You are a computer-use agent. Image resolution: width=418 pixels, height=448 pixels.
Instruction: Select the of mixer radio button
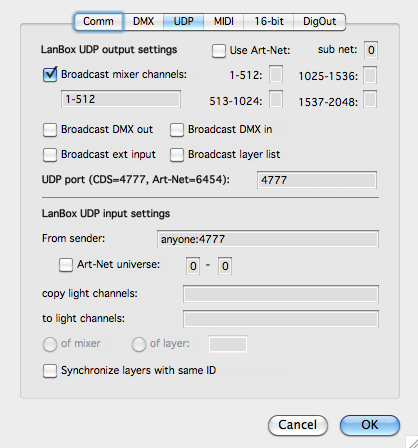(50, 344)
